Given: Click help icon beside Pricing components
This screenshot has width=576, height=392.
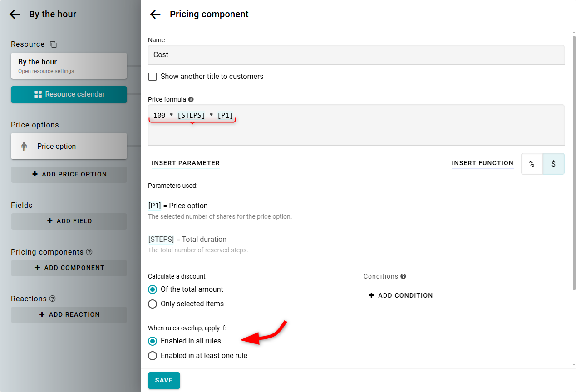Looking at the screenshot, I should pyautogui.click(x=89, y=252).
